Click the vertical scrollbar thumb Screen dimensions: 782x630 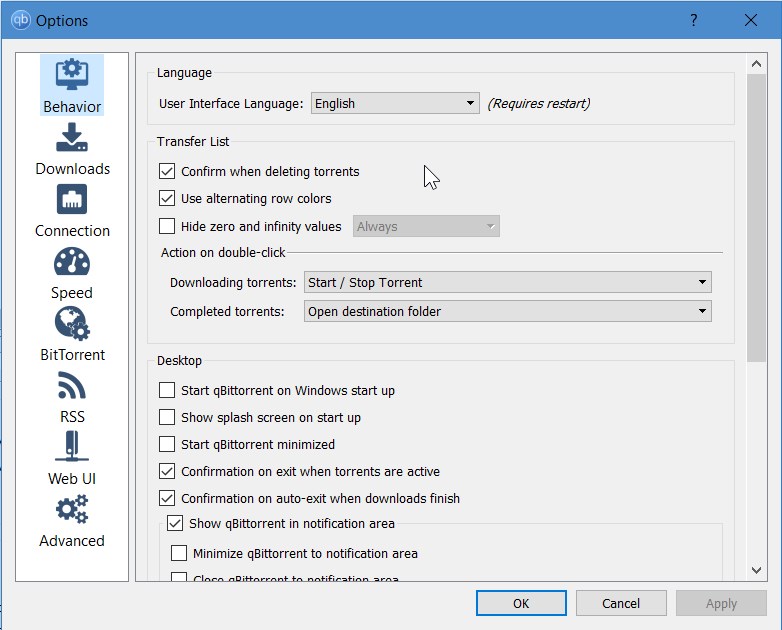[756, 217]
